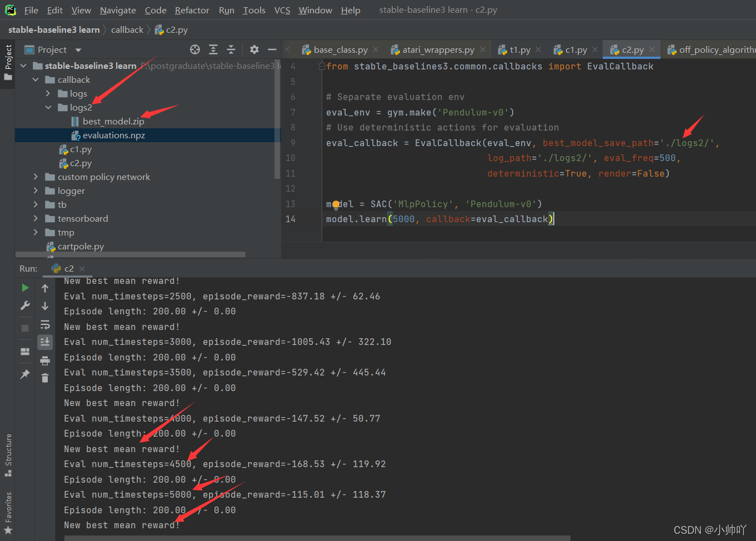
Task: Open the Project view dropdown
Action: 77,49
